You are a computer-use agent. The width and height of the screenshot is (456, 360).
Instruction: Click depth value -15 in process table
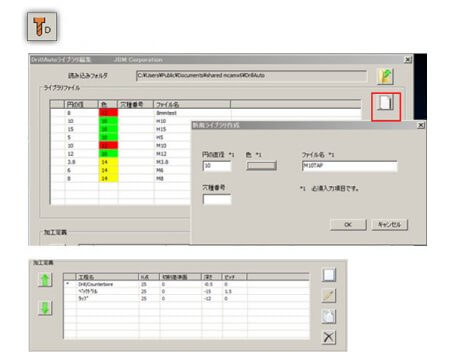tap(208, 292)
